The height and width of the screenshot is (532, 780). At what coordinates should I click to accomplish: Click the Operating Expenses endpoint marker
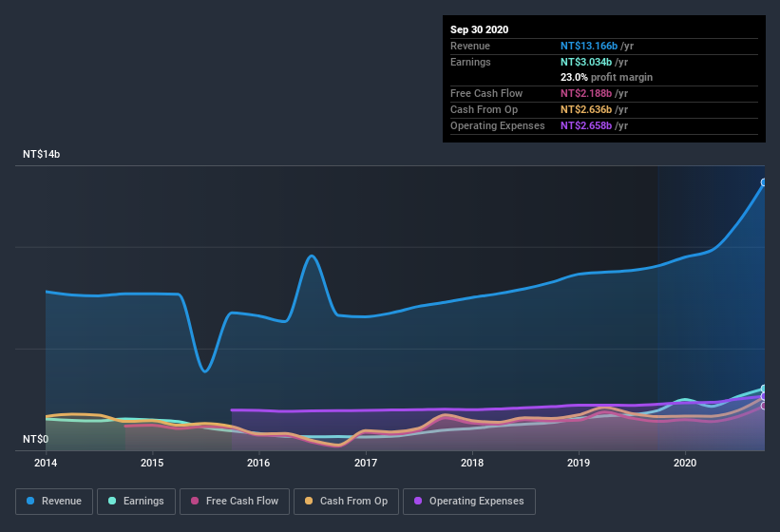pyautogui.click(x=764, y=396)
